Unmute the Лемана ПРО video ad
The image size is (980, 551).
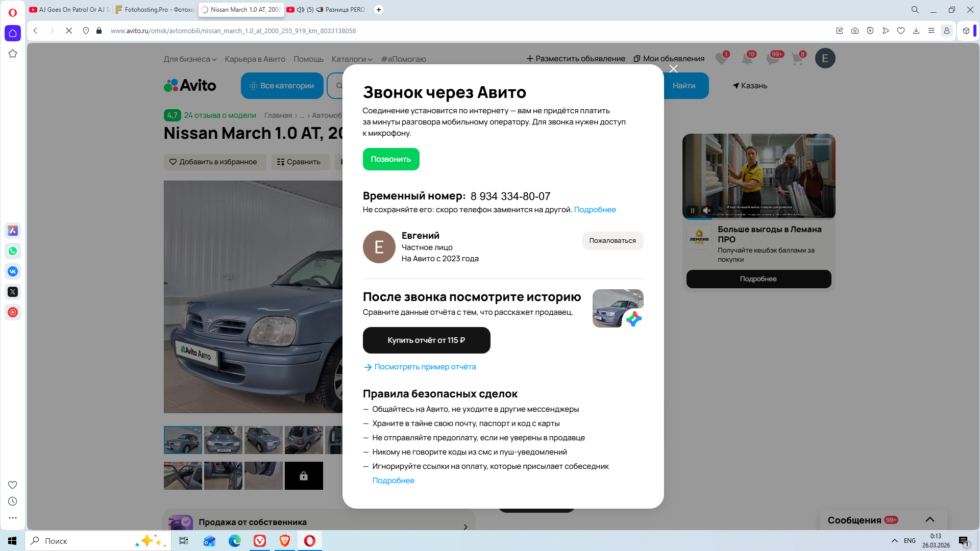[x=707, y=210]
